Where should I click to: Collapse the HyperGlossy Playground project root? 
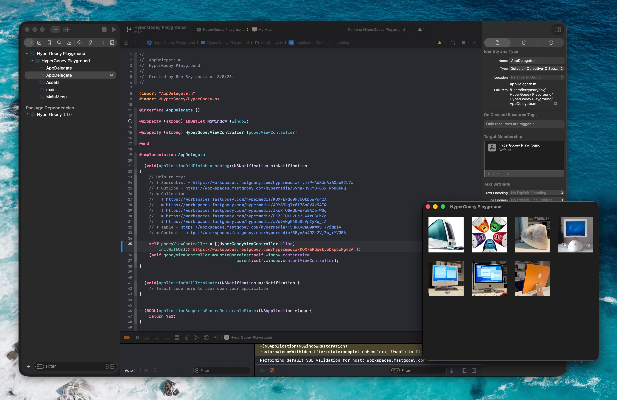[x=28, y=55]
